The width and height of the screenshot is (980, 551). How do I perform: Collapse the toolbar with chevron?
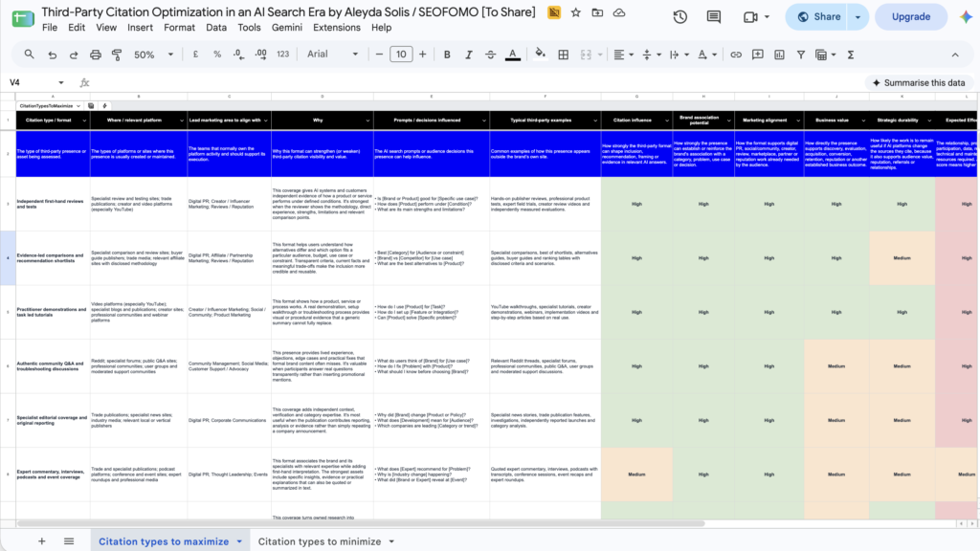click(955, 55)
